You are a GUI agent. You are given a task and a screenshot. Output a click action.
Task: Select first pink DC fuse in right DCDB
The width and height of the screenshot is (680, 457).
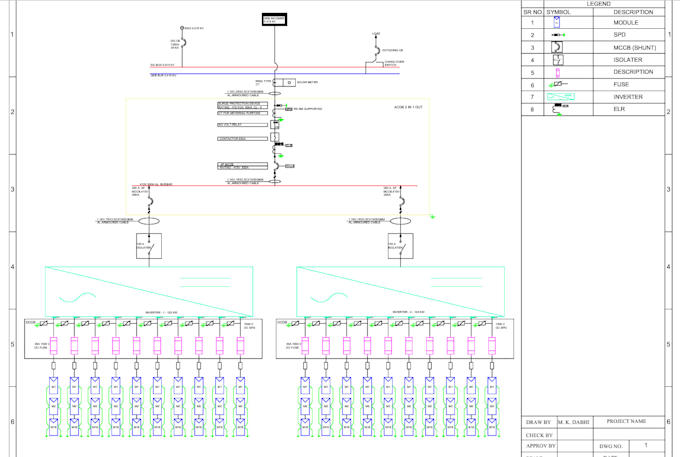(x=305, y=346)
